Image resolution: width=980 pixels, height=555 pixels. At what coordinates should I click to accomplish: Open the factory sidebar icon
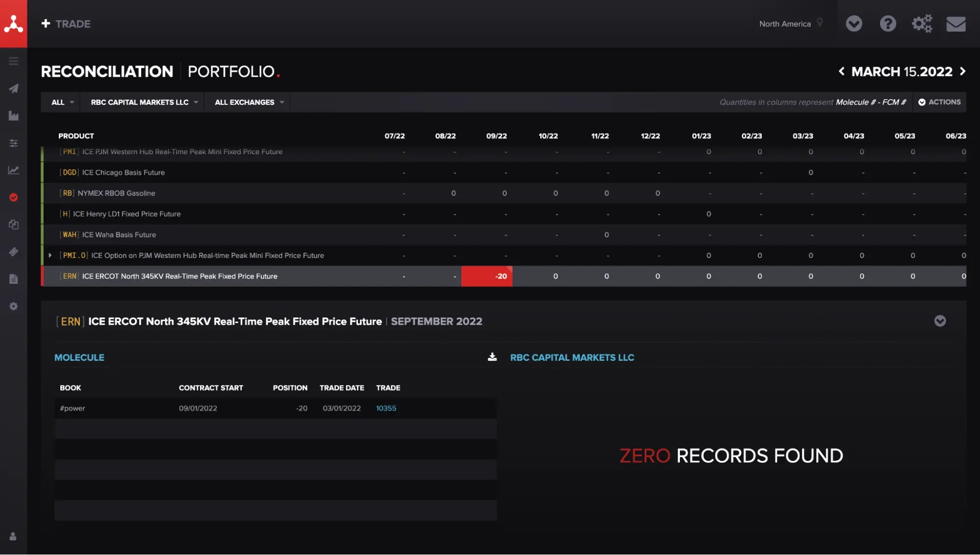click(x=14, y=116)
